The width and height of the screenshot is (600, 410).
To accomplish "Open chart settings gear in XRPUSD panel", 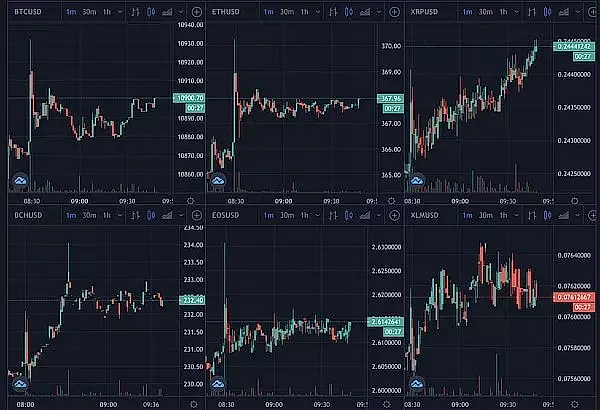I will [x=574, y=201].
